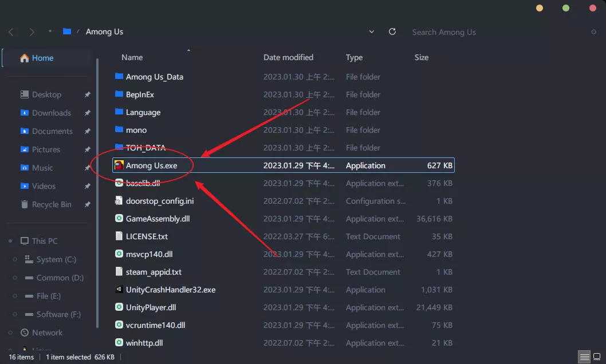606x364 pixels.
Task: Unpin Desktop using its pin icon
Action: (x=87, y=95)
